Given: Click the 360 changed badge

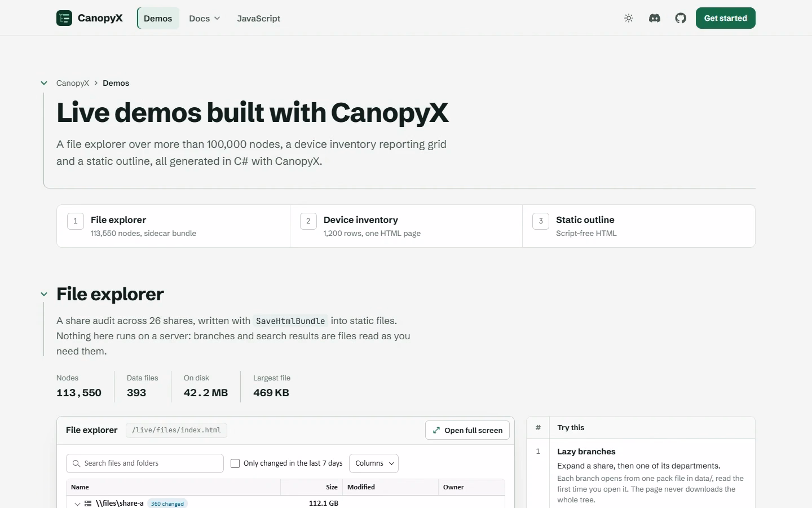Looking at the screenshot, I should click(167, 503).
